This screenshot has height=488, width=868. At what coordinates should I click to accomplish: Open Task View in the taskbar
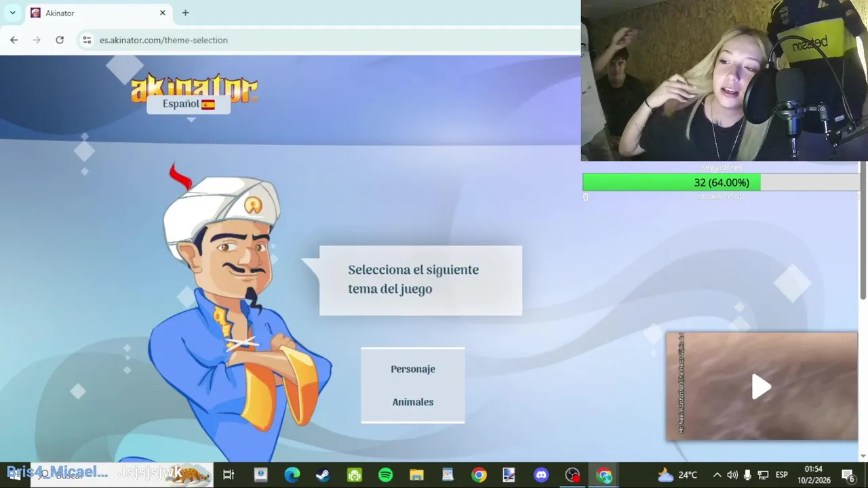tap(229, 475)
